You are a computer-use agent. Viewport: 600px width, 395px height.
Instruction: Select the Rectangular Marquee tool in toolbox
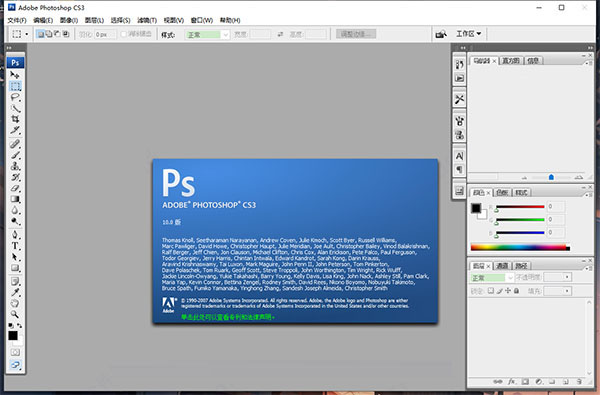tap(15, 86)
